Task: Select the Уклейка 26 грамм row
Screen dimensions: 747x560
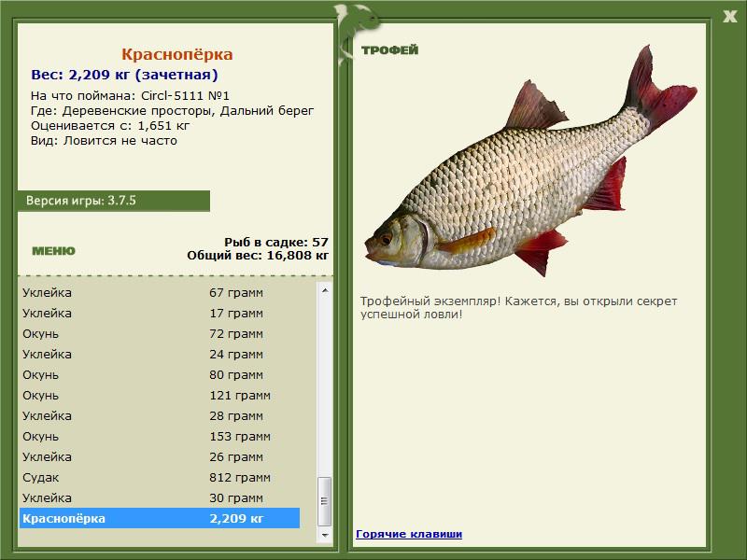Action: tap(160, 456)
